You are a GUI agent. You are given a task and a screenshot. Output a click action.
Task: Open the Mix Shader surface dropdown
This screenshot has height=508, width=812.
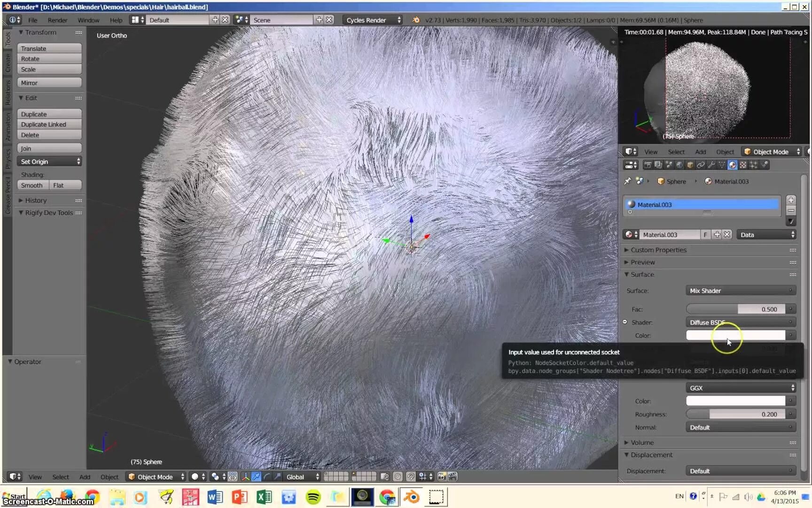tap(741, 291)
